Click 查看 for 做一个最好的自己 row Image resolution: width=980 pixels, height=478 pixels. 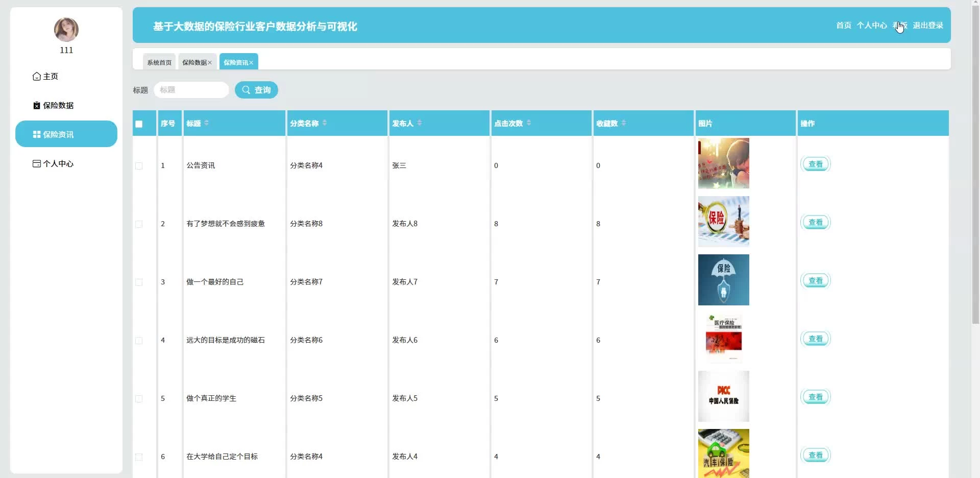[x=816, y=280]
